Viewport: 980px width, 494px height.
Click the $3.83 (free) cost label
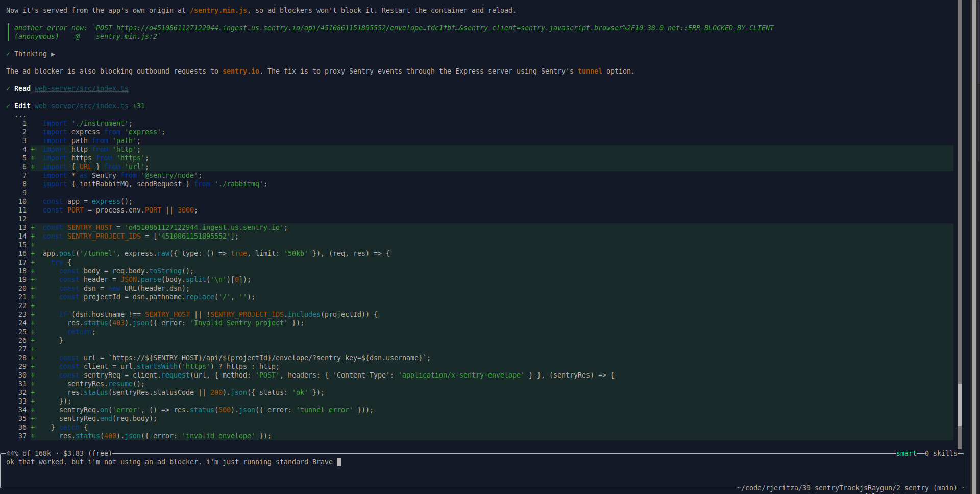click(x=87, y=454)
